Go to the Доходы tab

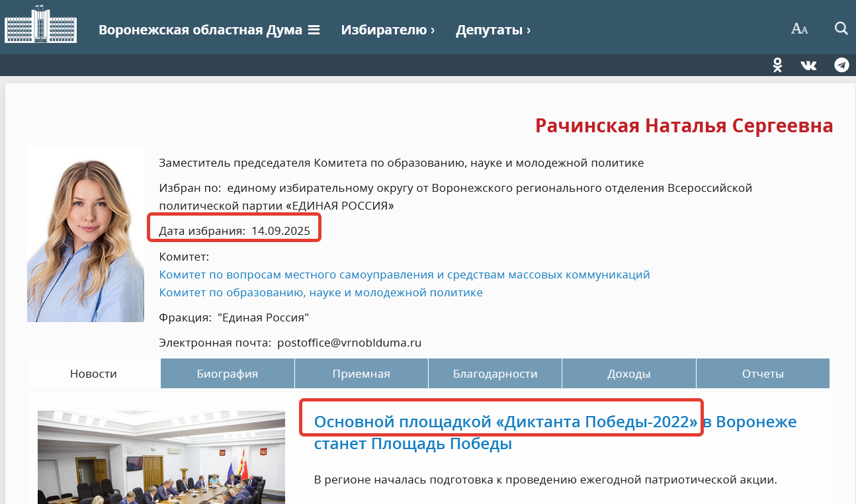628,374
